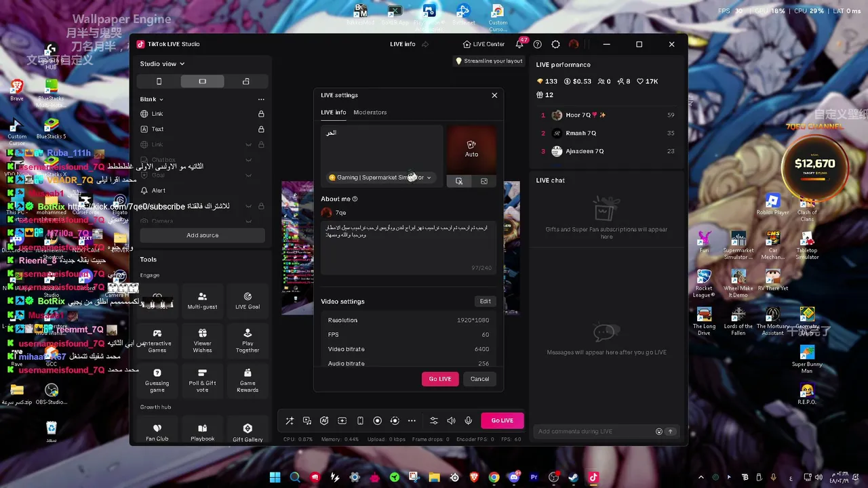Click Go LIVE in the bottom toolbar
The width and height of the screenshot is (868, 488).
pos(502,420)
